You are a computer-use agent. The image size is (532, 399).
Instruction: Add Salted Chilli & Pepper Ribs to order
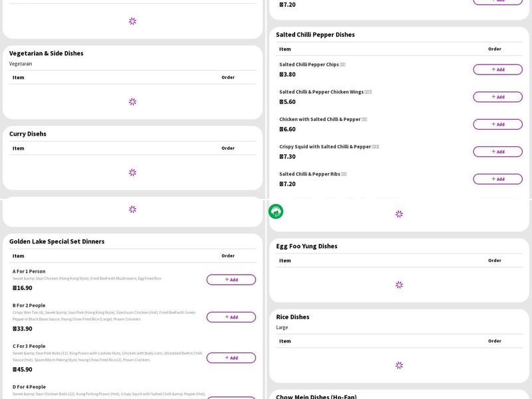pos(497,179)
